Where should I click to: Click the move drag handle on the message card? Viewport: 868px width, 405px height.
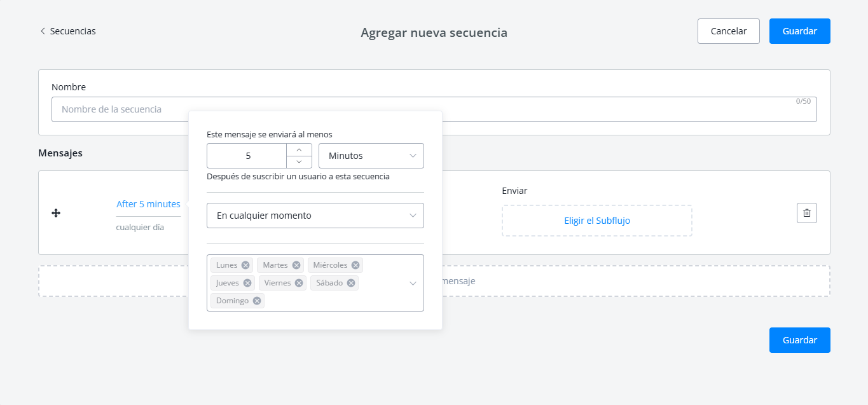tap(56, 213)
